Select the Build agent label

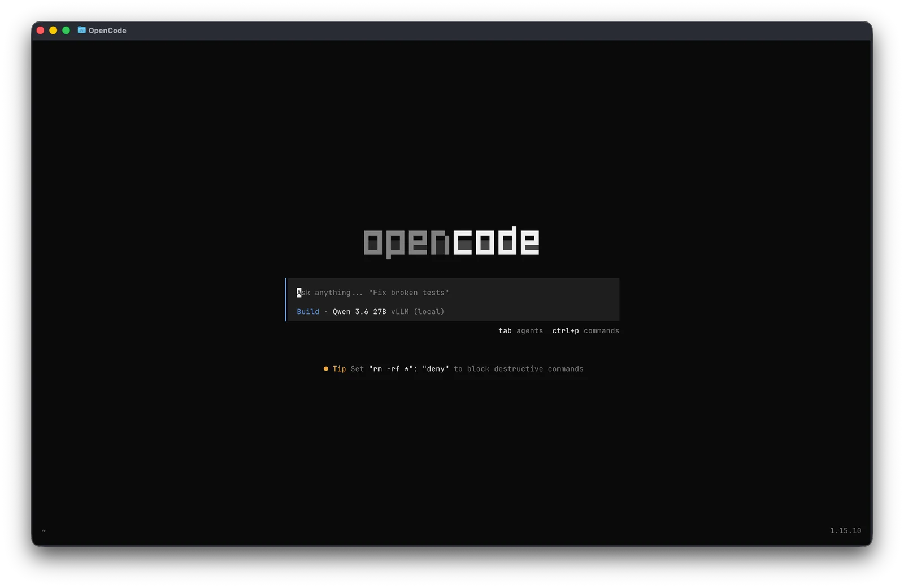tap(308, 312)
